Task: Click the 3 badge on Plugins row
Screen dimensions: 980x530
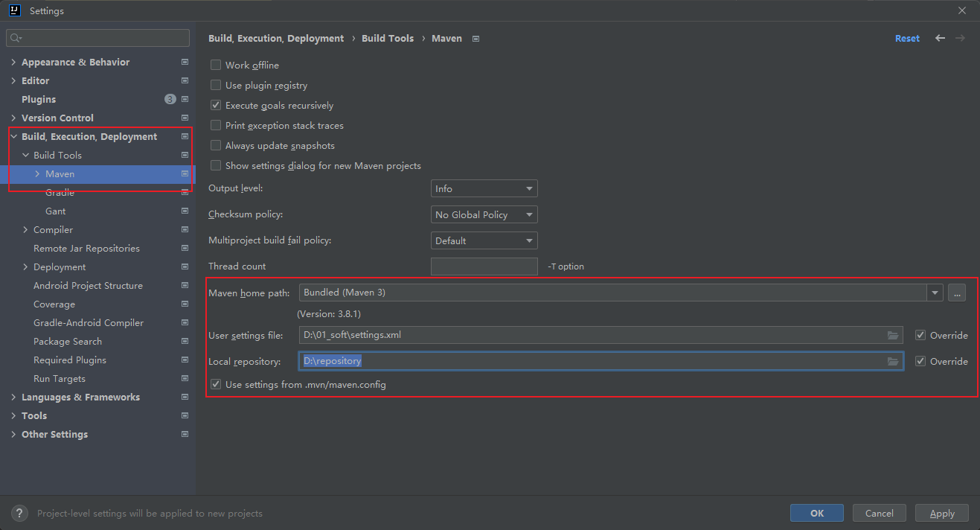Action: (170, 99)
